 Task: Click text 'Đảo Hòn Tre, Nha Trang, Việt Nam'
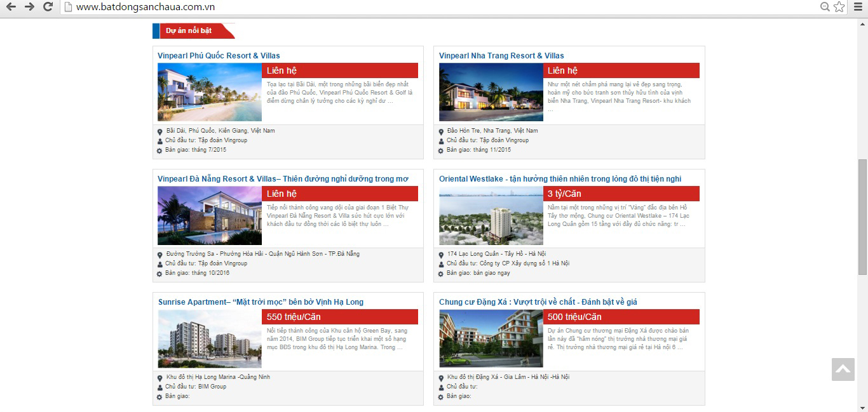pyautogui.click(x=492, y=131)
